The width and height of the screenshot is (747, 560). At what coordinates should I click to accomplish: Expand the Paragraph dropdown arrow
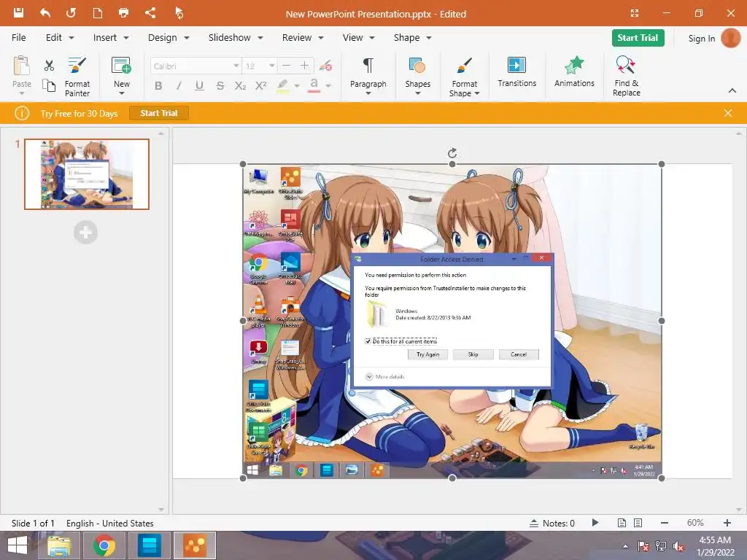[368, 93]
